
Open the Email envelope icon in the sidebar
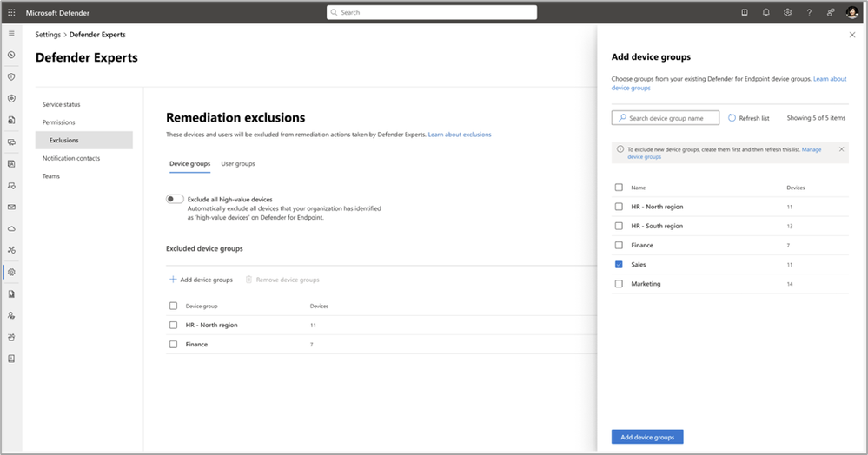point(11,207)
